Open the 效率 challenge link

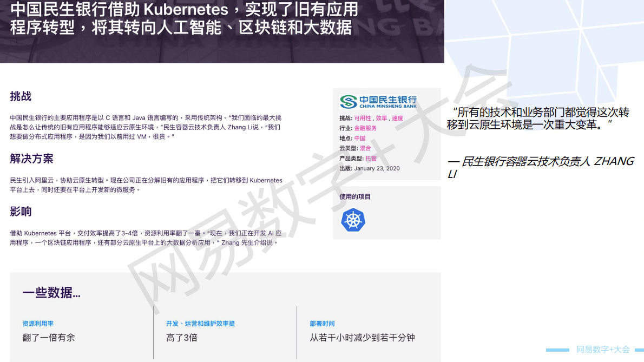click(x=381, y=118)
